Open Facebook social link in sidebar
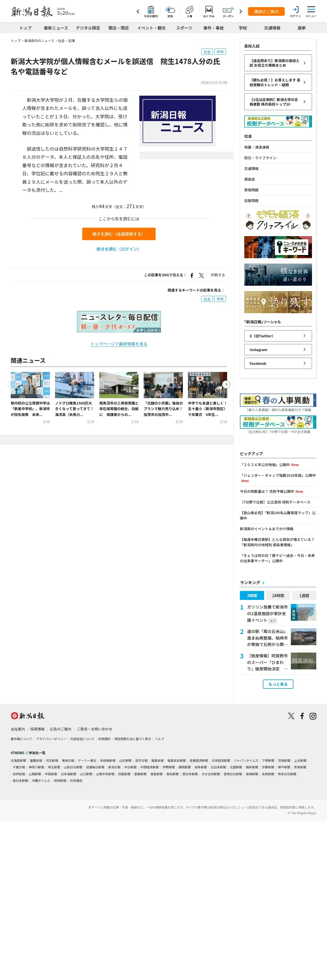The image size is (327, 980). 278,363
